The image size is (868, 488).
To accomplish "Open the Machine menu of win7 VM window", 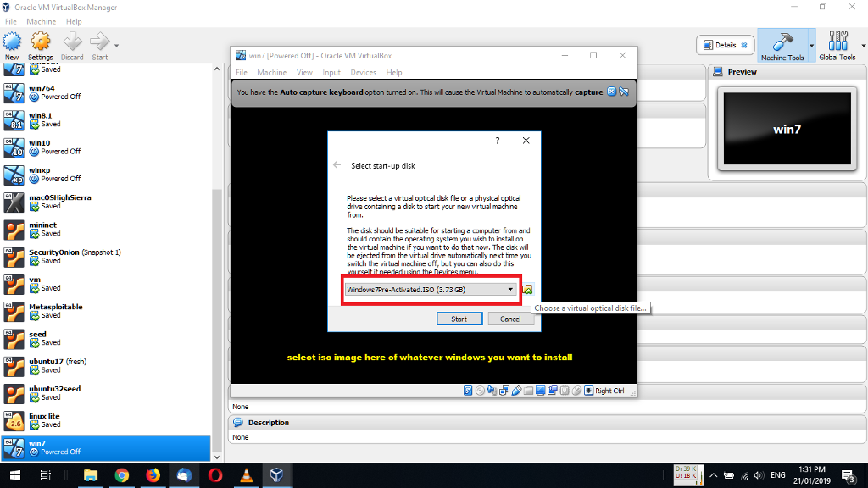I will [x=271, y=73].
